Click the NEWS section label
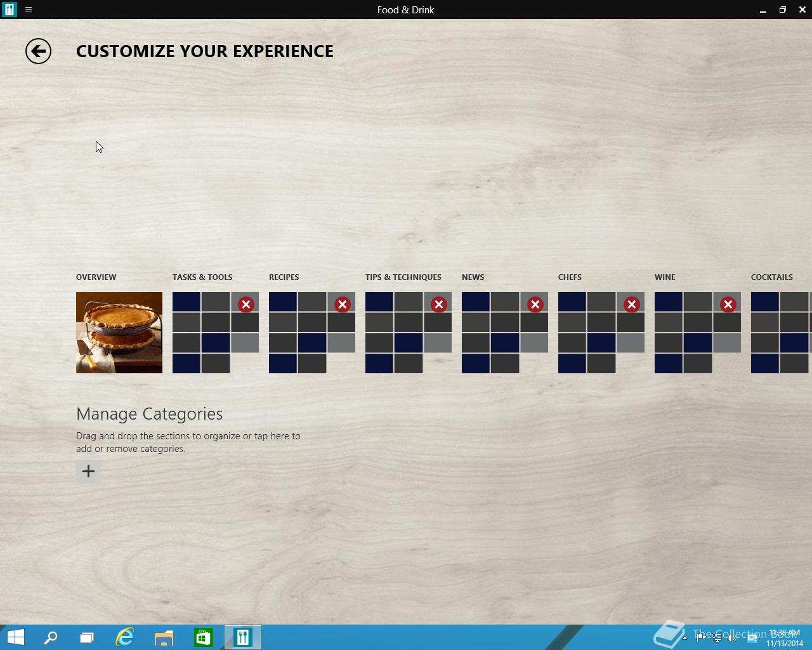The width and height of the screenshot is (812, 650). (x=473, y=277)
